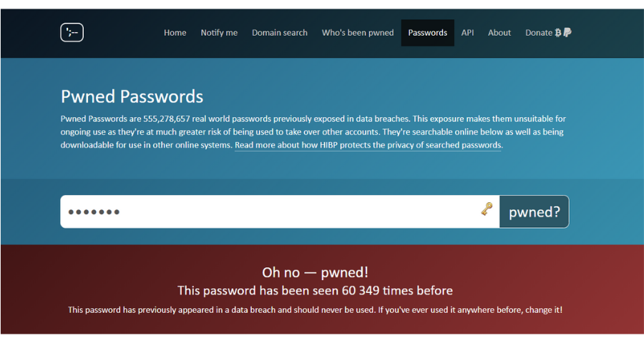Click the pwned? search button
Image resolution: width=644 pixels, height=343 pixels.
coord(535,212)
